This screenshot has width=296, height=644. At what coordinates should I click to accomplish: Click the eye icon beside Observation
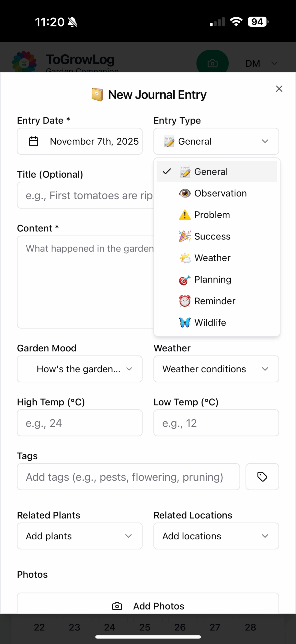(185, 193)
